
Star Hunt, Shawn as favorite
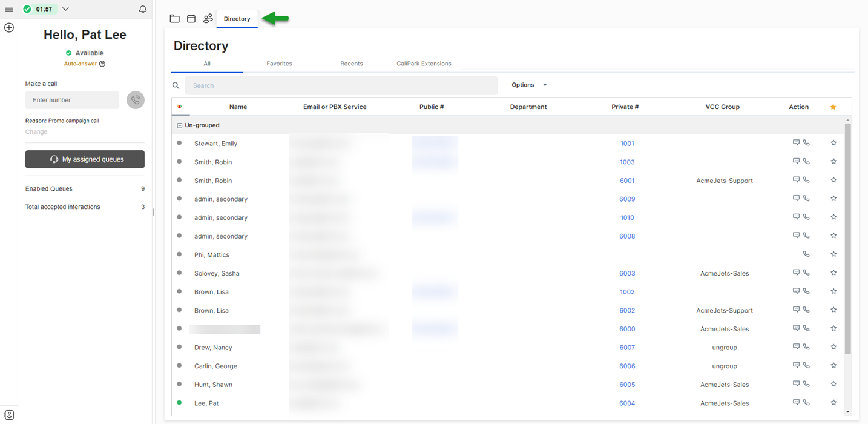833,384
